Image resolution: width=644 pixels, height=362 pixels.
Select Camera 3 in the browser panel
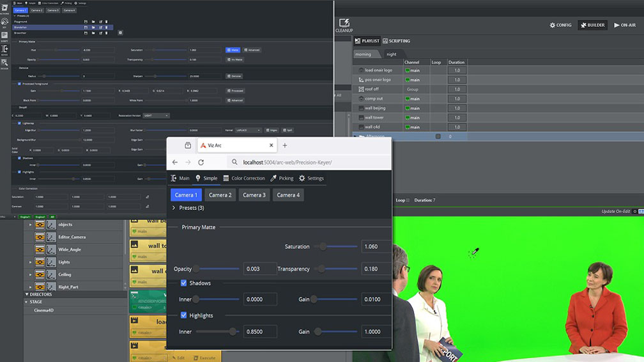(x=254, y=195)
